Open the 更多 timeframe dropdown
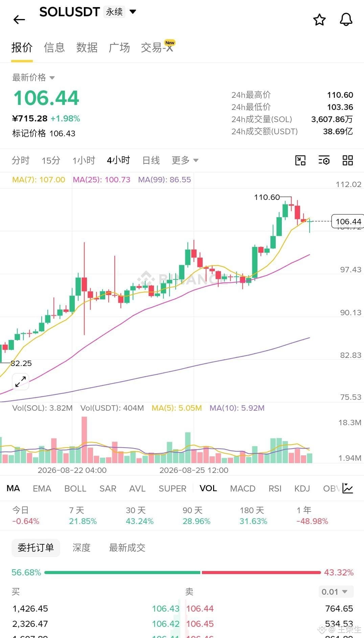This screenshot has width=364, height=638. point(185,160)
